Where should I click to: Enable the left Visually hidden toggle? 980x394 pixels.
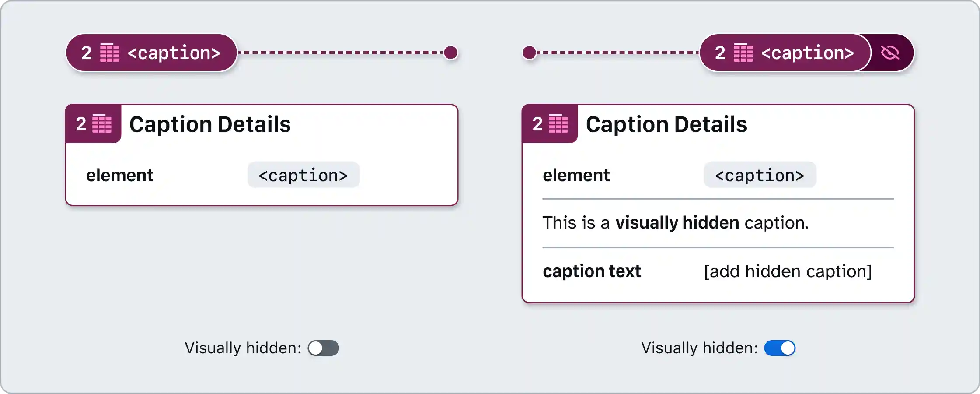pos(323,348)
